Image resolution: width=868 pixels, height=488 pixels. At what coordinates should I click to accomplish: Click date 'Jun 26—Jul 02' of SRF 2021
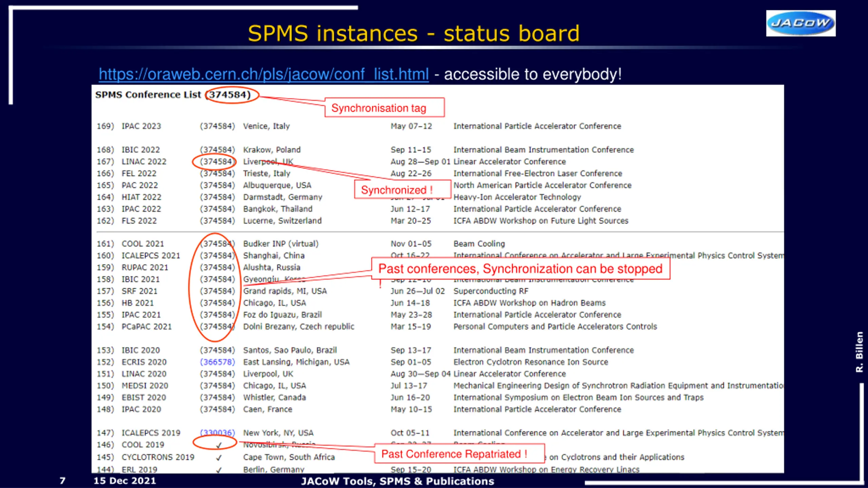(x=418, y=291)
